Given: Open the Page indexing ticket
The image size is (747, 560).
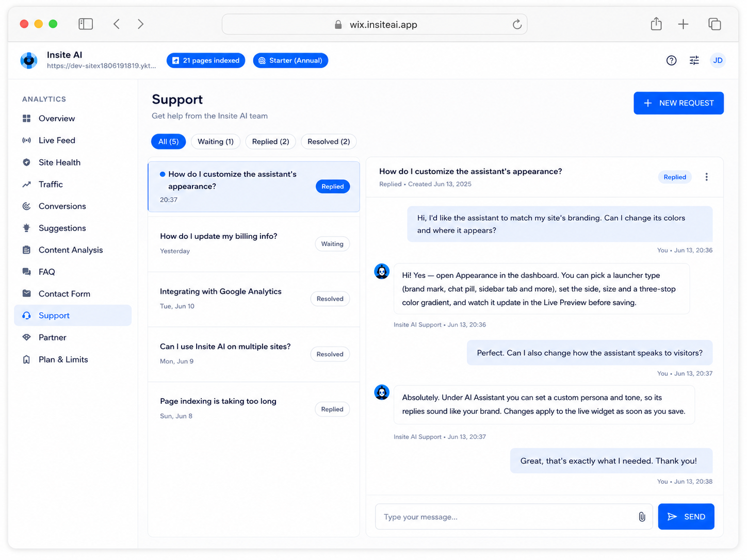Looking at the screenshot, I should (x=254, y=409).
